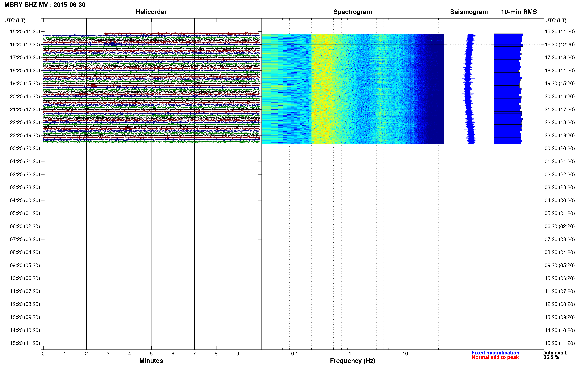Click 22:20 (18:20) on the helicorder time axis
This screenshot has height=368, width=588.
(x=25, y=122)
